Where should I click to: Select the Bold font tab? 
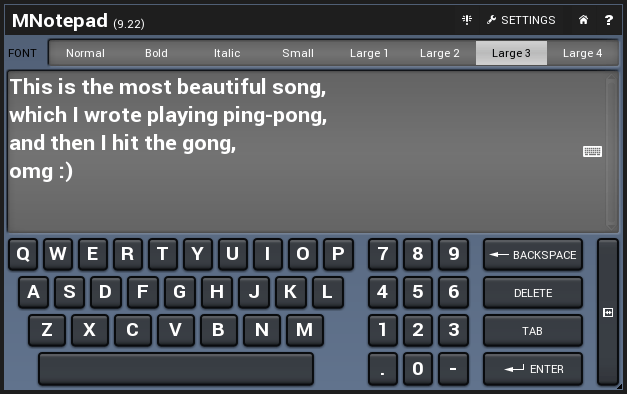click(x=156, y=53)
